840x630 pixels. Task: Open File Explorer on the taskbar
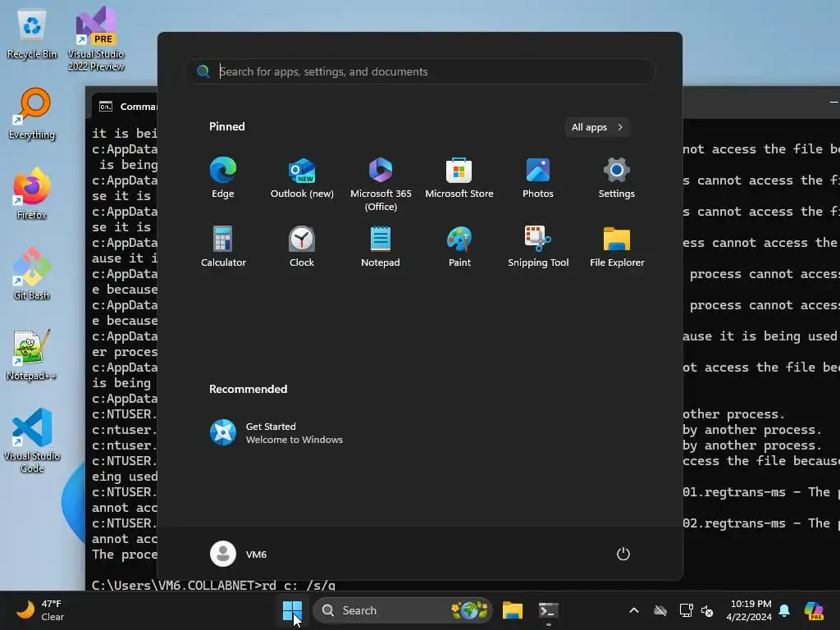tap(512, 610)
